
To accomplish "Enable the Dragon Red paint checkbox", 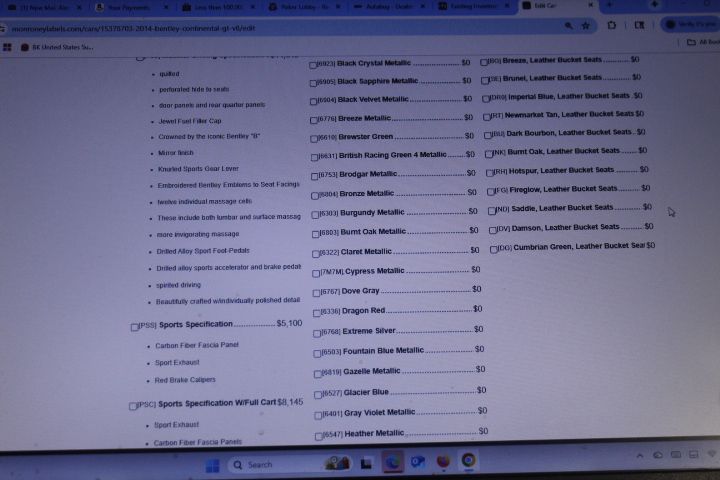I will [315, 312].
